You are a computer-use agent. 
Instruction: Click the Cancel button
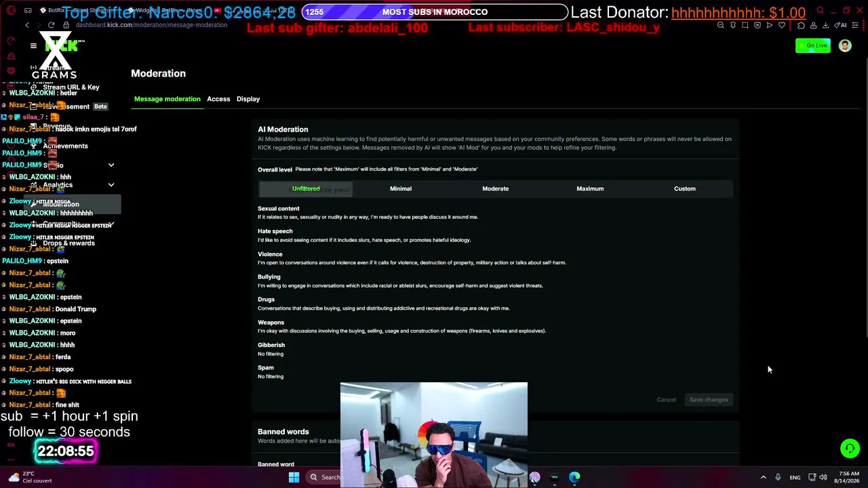(666, 400)
